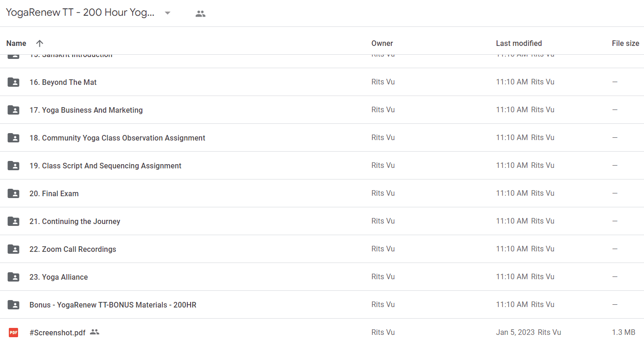Click the Owner column header
The image size is (644, 346).
click(382, 43)
